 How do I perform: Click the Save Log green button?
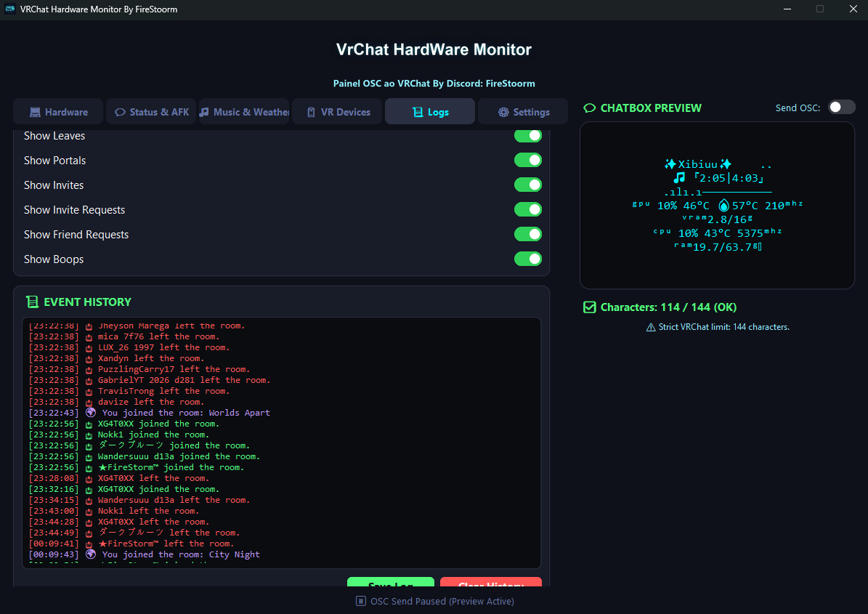point(391,582)
